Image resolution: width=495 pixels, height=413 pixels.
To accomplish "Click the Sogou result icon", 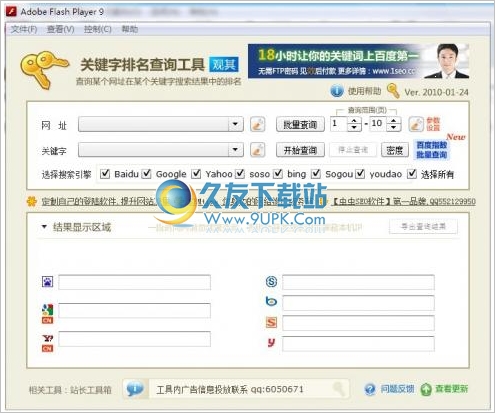I will point(271,322).
